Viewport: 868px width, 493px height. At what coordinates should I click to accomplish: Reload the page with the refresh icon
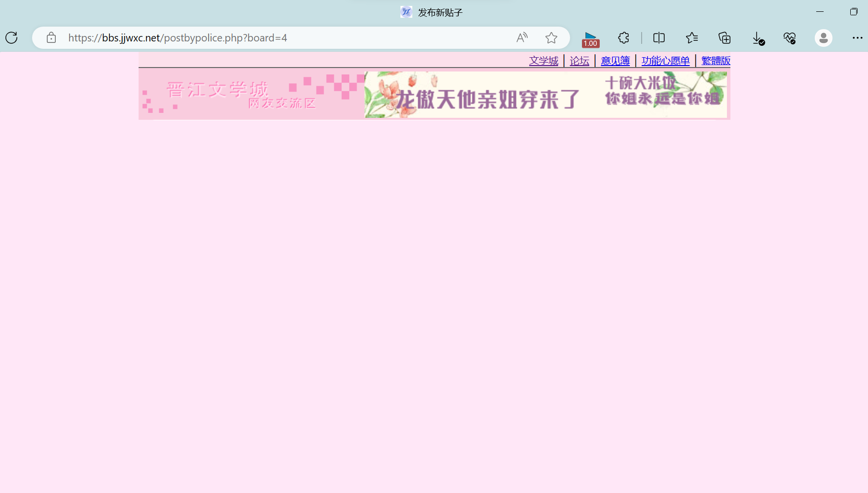[11, 38]
